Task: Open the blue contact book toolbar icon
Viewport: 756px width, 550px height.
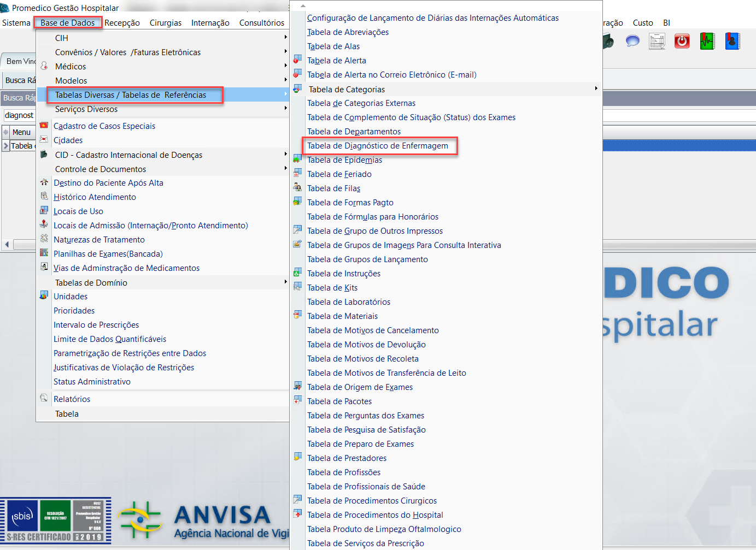Action: (732, 41)
